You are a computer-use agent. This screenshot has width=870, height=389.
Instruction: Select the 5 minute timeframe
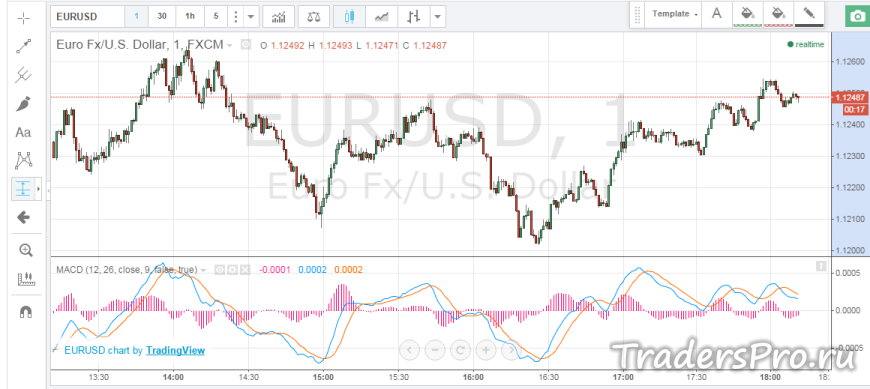pos(216,17)
